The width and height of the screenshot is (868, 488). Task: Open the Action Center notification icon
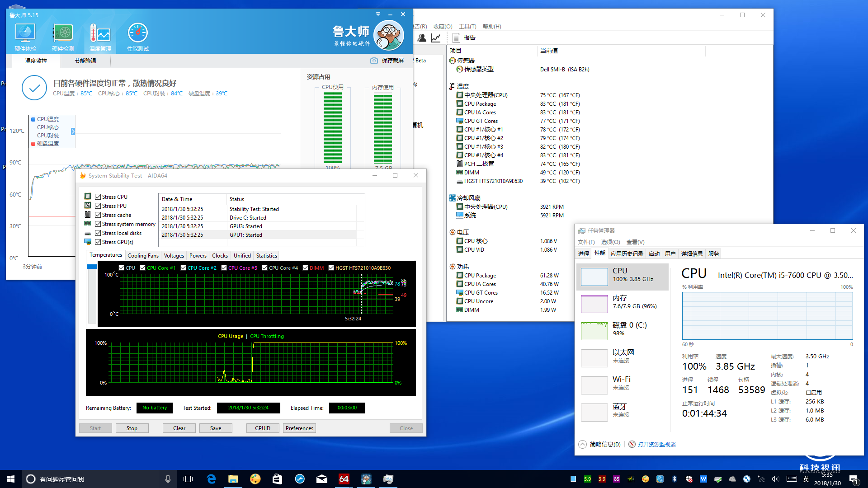854,480
